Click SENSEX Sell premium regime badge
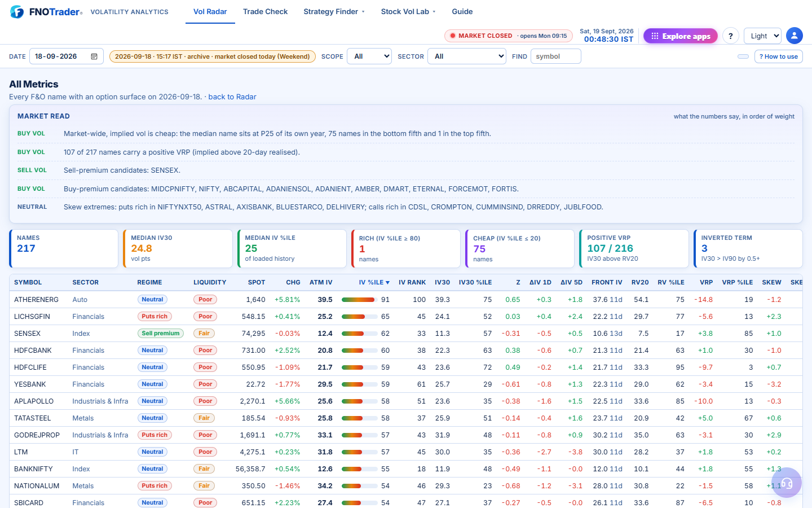Viewport: 812px width, 508px height. 161,334
